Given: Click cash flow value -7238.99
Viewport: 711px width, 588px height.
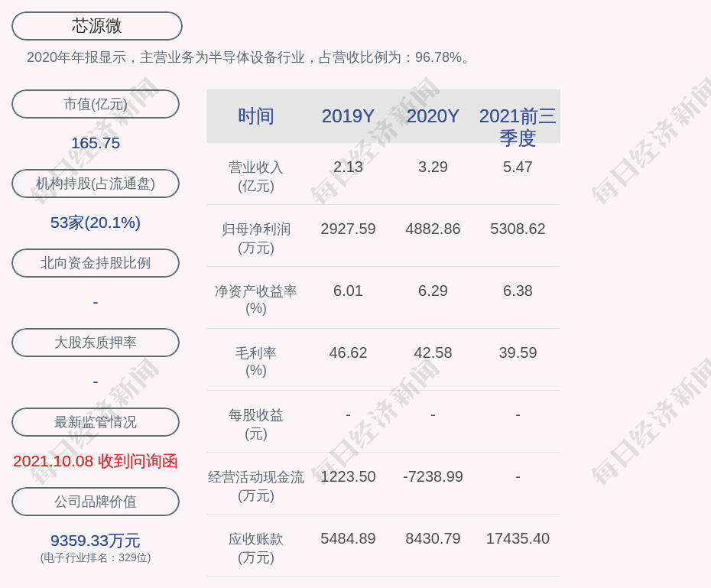Looking at the screenshot, I should (x=433, y=476).
